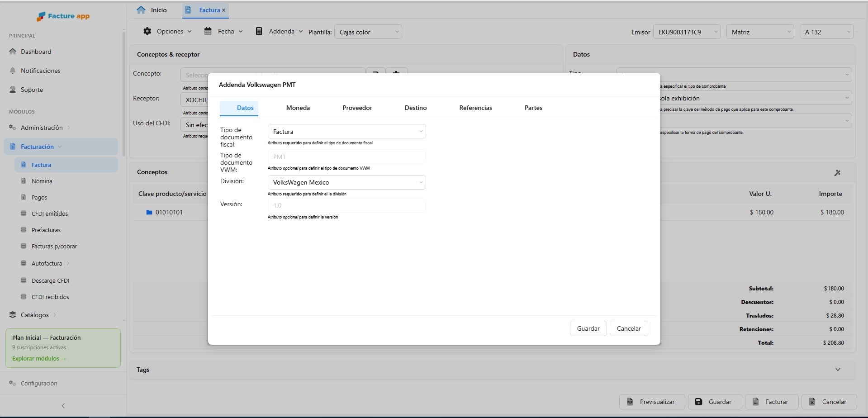Image resolution: width=868 pixels, height=418 pixels.
Task: Click the CFDI recibidos database icon
Action: point(24,297)
